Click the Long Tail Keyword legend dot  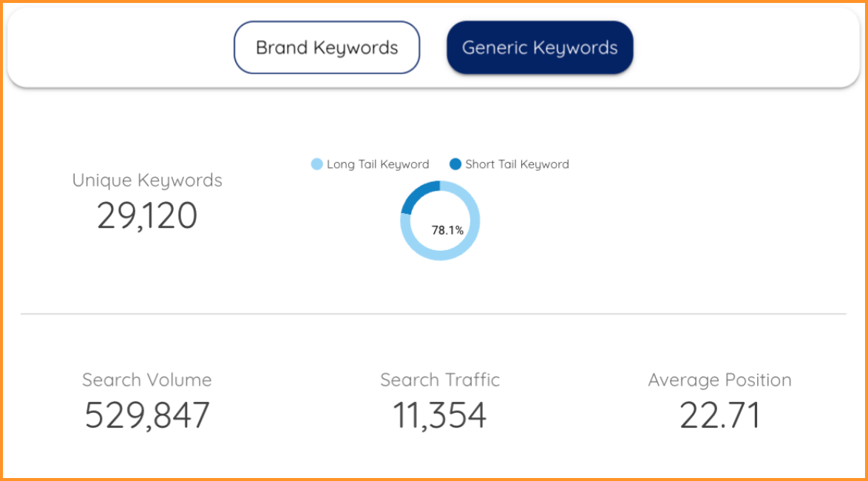pos(317,164)
